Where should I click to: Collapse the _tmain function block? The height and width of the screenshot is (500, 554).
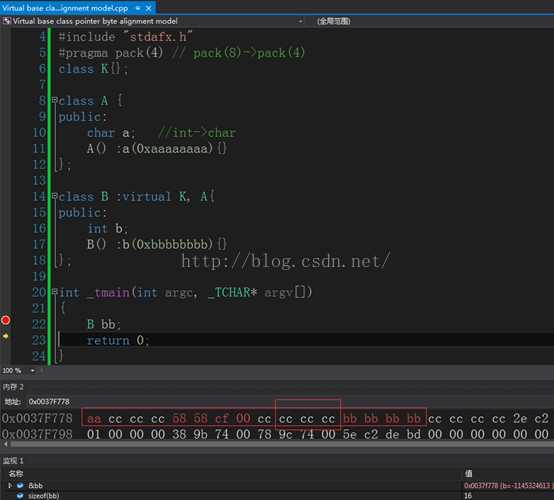(54, 292)
